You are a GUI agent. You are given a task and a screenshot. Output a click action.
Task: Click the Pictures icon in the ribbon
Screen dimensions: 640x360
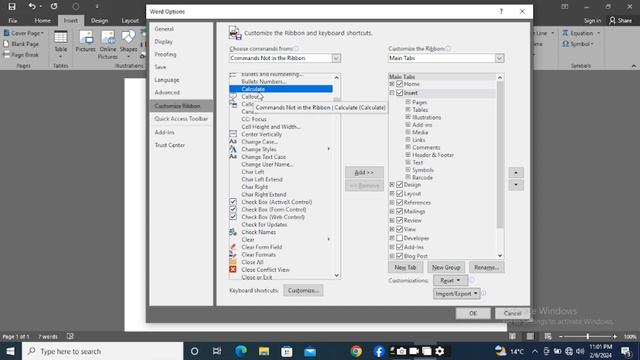pos(86,42)
